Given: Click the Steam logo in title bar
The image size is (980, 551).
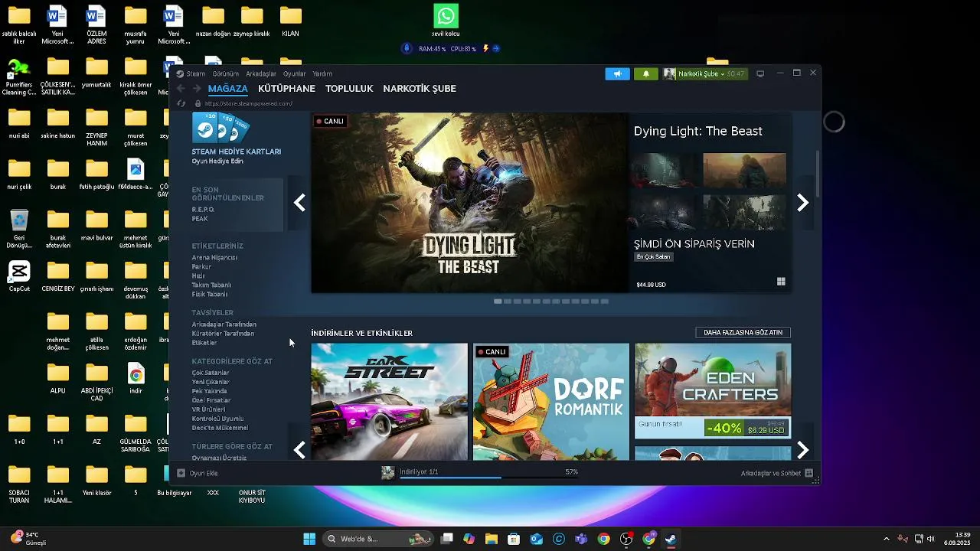Looking at the screenshot, I should [x=180, y=74].
